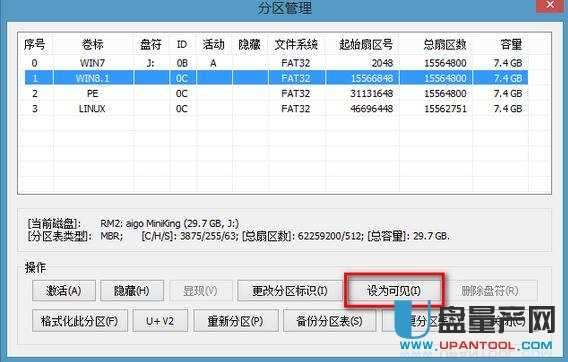Screen dimensions: 568x362
Task: Click the 卷标 column header
Action: click(x=92, y=45)
